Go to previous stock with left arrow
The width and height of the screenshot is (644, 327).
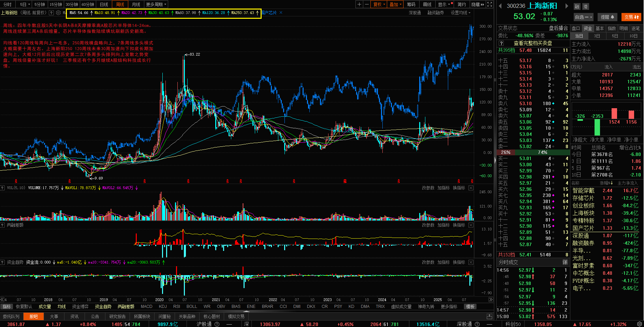click(500, 6)
